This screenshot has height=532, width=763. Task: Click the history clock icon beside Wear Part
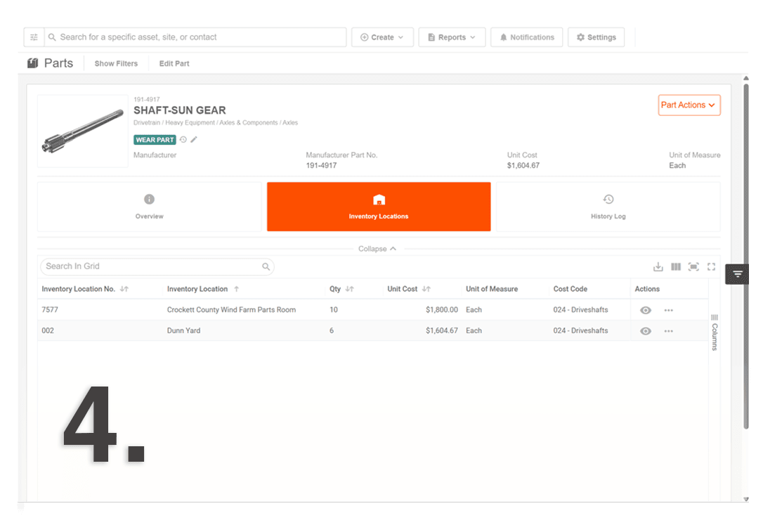pyautogui.click(x=183, y=140)
